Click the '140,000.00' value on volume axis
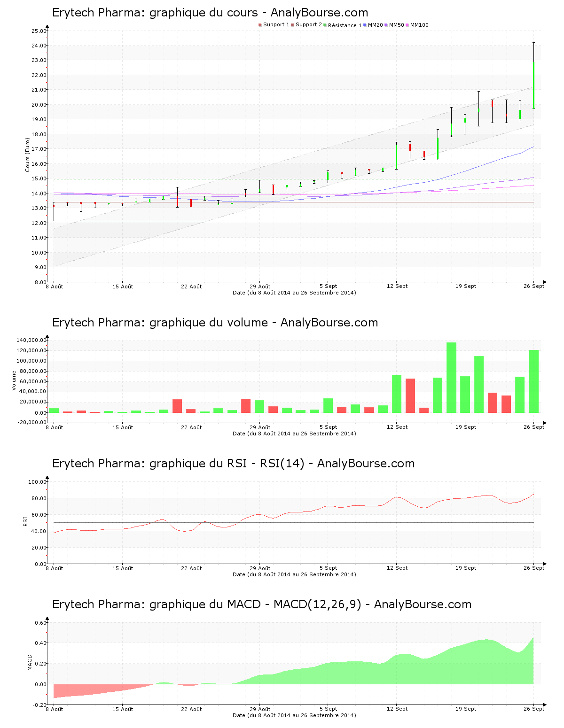 [31, 341]
